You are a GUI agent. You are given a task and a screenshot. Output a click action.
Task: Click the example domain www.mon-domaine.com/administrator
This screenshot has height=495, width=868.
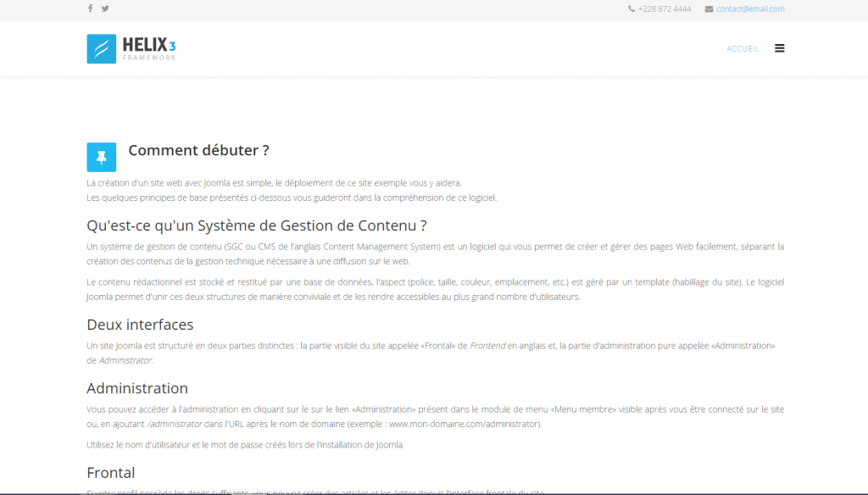pyautogui.click(x=464, y=424)
